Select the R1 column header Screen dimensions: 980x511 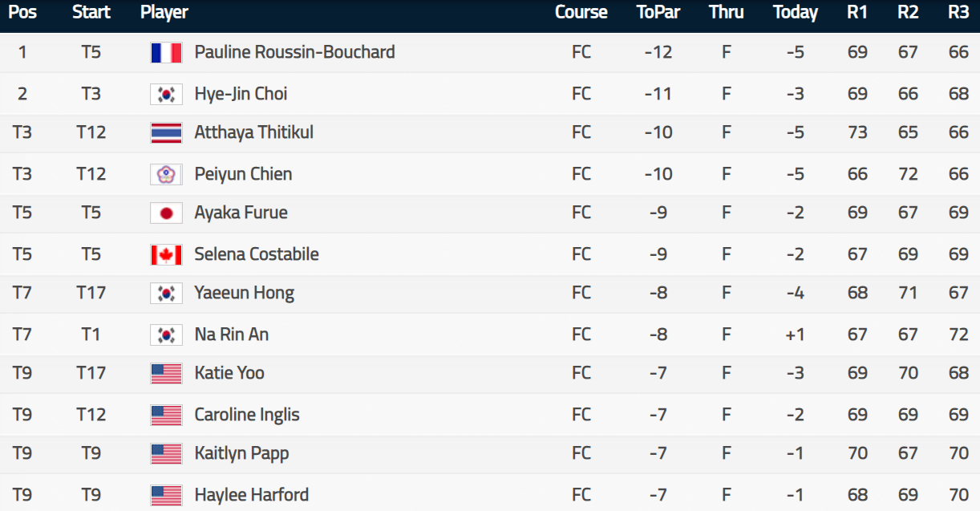(857, 12)
